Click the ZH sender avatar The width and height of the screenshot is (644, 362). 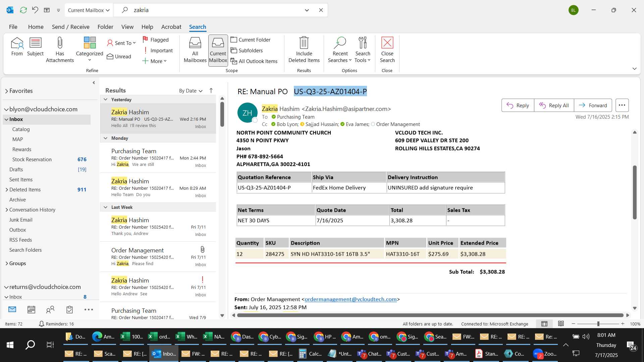coord(247,113)
